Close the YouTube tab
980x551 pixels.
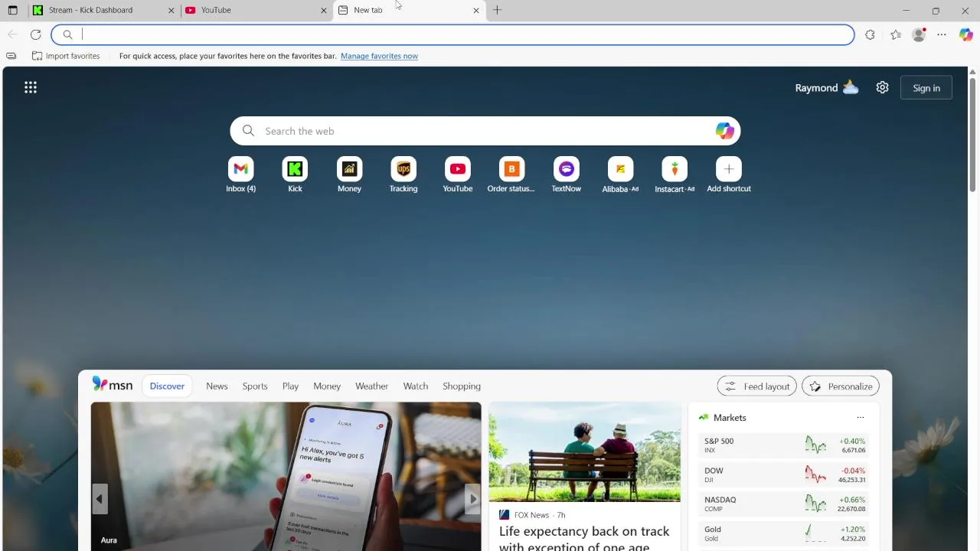[323, 10]
